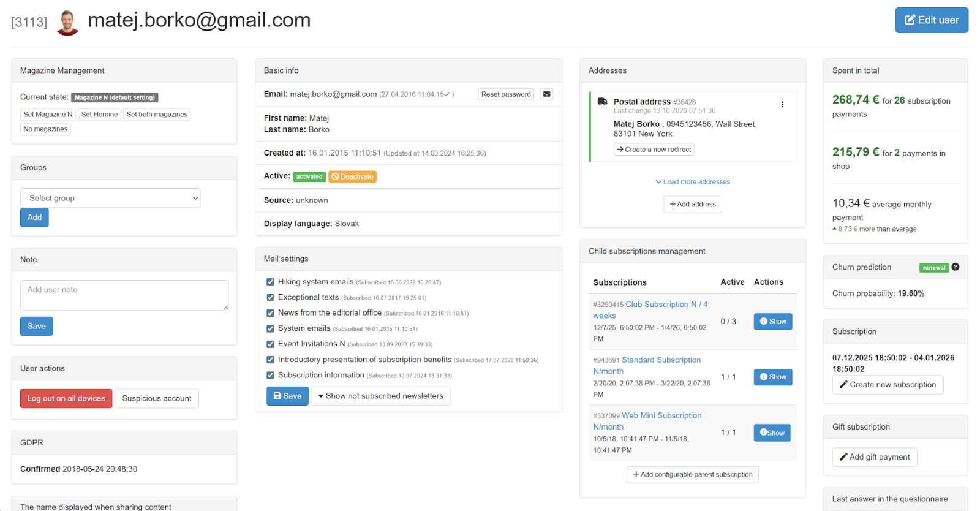Click Log out on all devices

pos(66,399)
